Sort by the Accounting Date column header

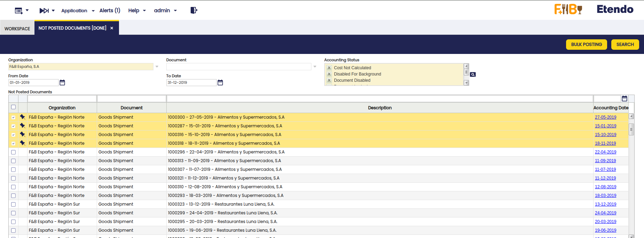click(x=611, y=108)
